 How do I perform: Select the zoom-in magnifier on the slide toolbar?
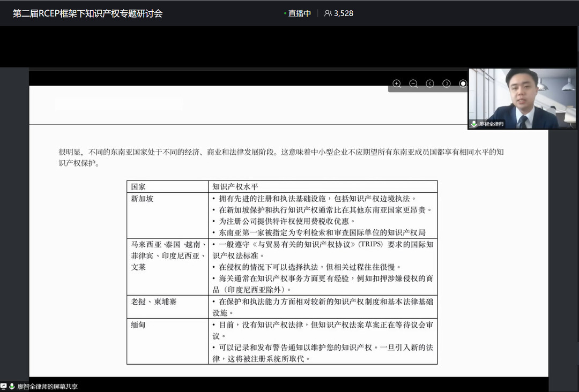click(x=397, y=84)
